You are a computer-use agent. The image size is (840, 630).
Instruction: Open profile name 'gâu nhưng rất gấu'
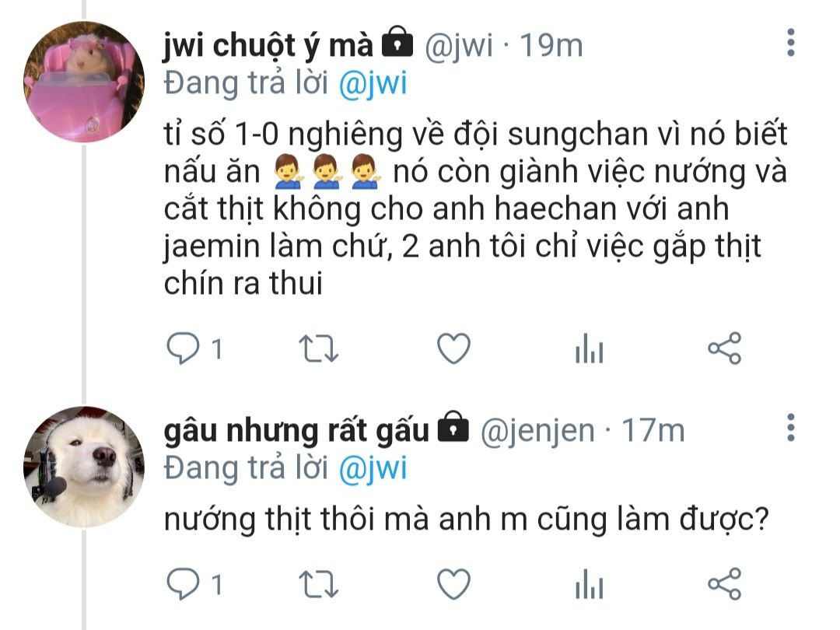coord(296,431)
